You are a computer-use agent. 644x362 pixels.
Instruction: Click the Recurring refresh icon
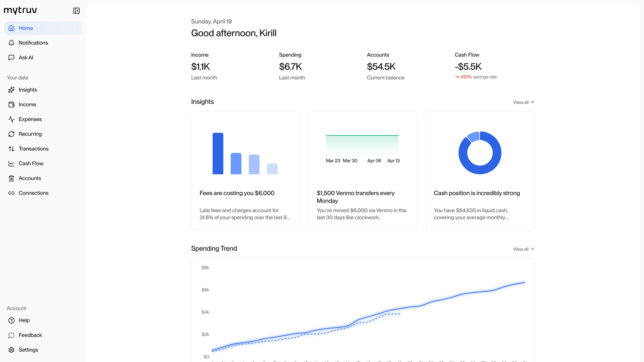pos(11,134)
